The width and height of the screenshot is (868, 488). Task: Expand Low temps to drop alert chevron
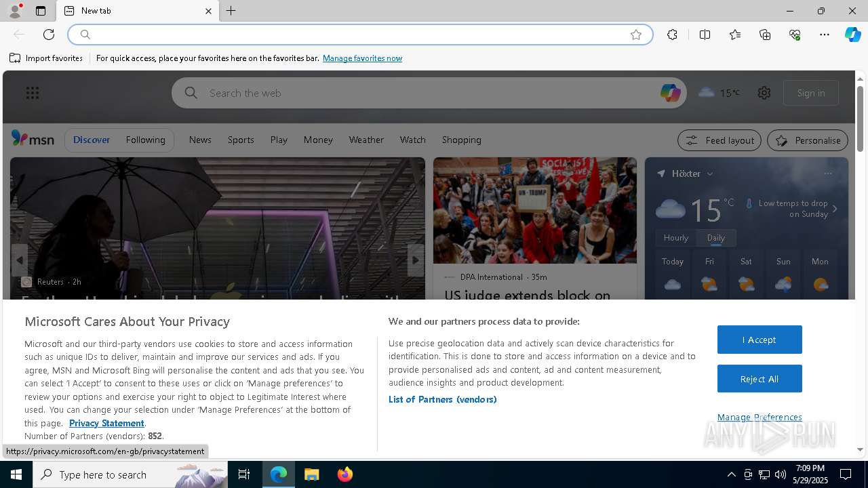tap(835, 209)
